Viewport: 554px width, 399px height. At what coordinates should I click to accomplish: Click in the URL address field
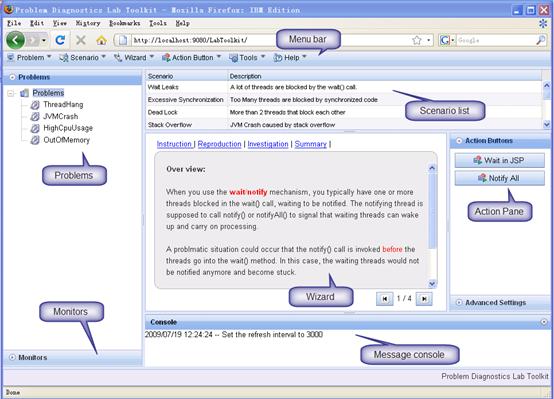(x=272, y=40)
